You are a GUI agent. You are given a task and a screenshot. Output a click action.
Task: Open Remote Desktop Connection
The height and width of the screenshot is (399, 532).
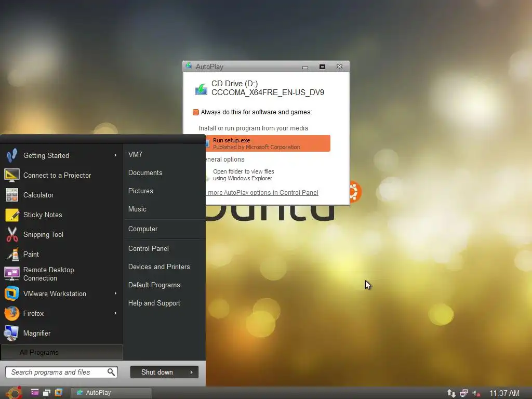coord(61,274)
